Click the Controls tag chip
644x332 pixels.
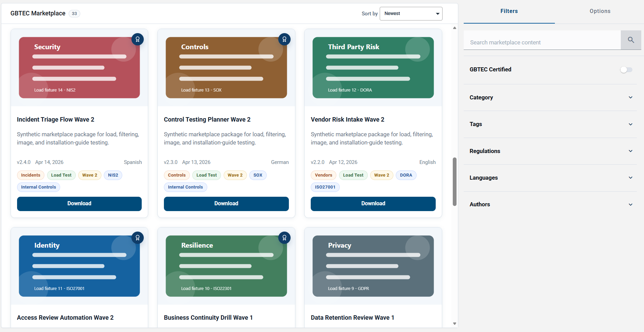(177, 175)
